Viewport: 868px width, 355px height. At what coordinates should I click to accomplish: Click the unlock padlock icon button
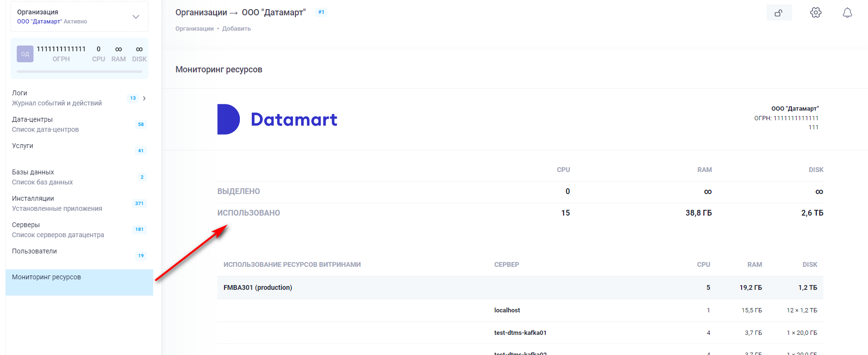(x=779, y=13)
